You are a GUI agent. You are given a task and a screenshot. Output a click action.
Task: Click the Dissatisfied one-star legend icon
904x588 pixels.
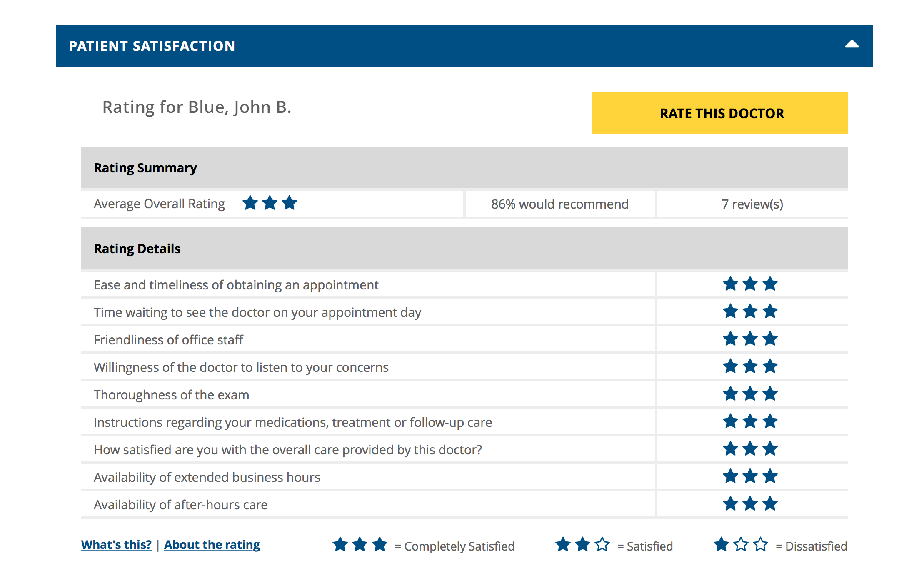click(741, 545)
